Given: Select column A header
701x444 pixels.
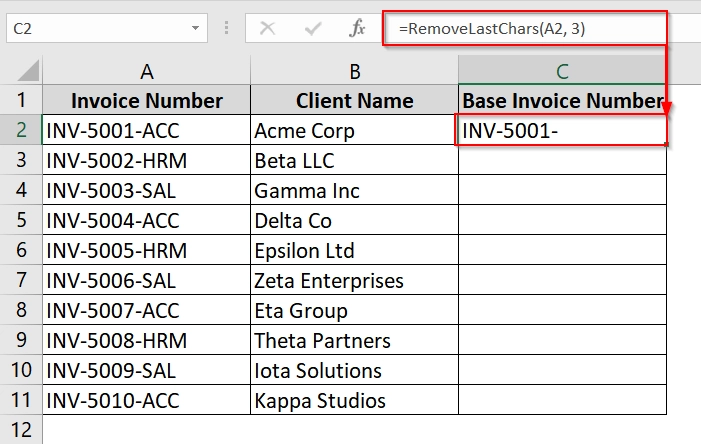Looking at the screenshot, I should click(x=147, y=71).
